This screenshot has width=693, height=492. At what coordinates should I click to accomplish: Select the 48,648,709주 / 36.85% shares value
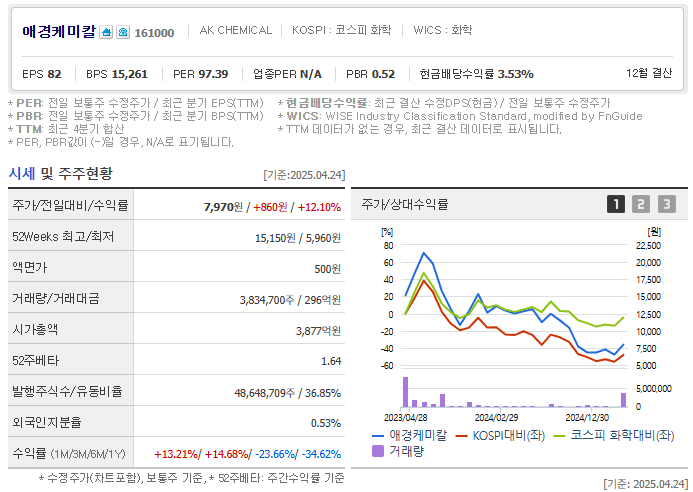click(288, 393)
